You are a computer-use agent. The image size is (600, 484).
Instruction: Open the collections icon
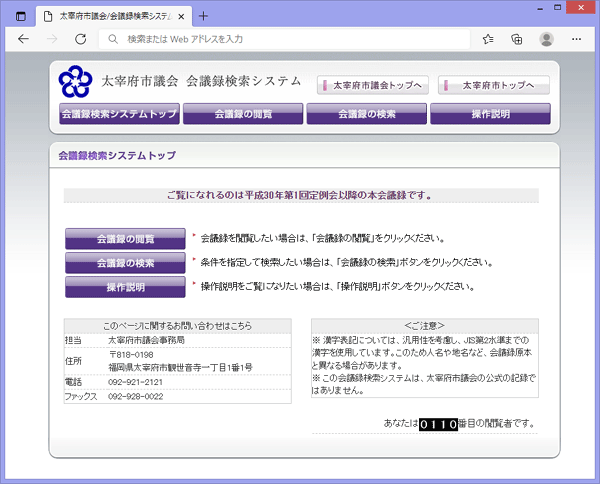click(517, 39)
